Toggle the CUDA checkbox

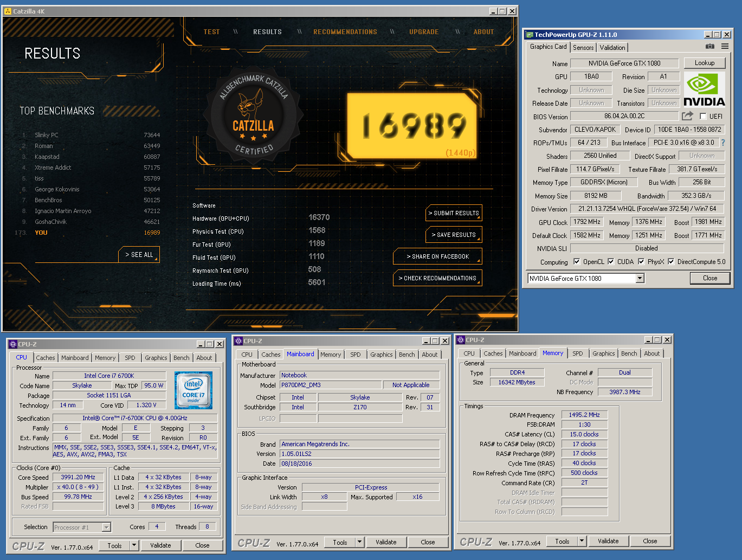click(611, 261)
